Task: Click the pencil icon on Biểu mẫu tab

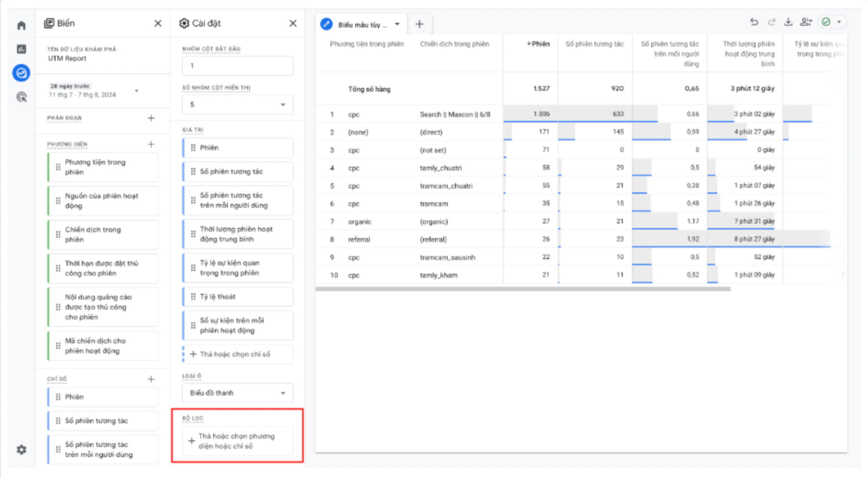Action: [x=326, y=24]
